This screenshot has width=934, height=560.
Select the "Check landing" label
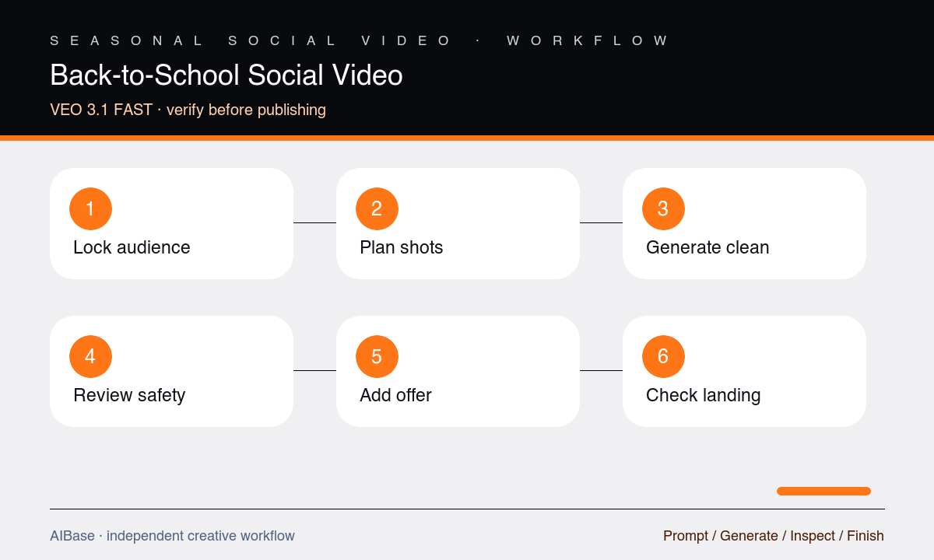(703, 395)
